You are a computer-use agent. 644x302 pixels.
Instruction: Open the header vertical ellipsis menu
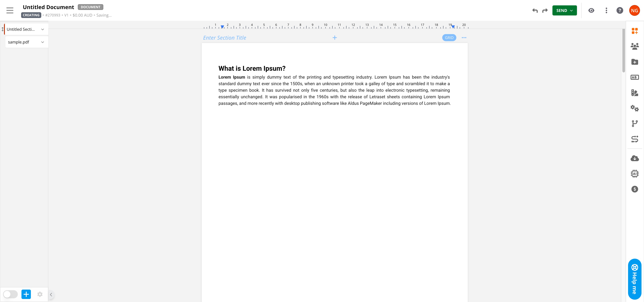click(606, 11)
